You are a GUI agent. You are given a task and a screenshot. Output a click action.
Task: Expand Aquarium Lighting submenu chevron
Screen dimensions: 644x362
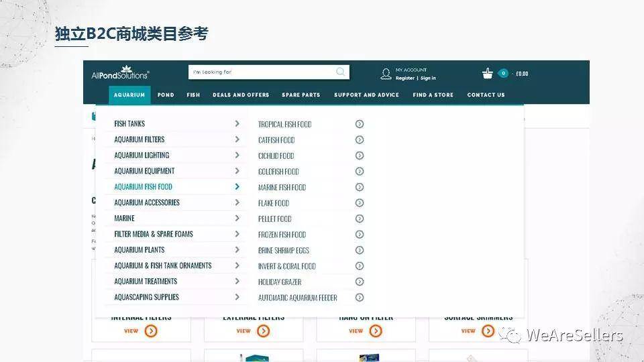(237, 155)
